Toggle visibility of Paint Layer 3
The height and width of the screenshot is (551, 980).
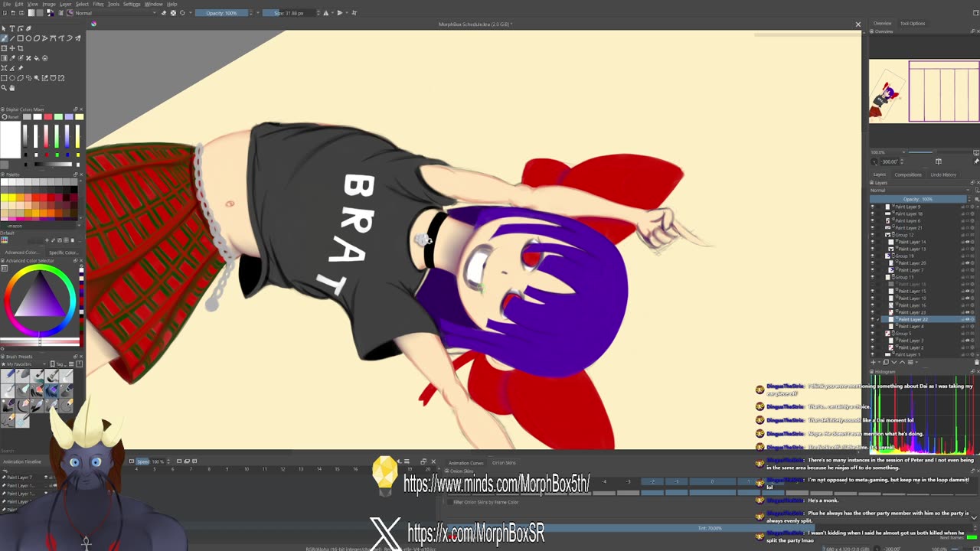(872, 341)
